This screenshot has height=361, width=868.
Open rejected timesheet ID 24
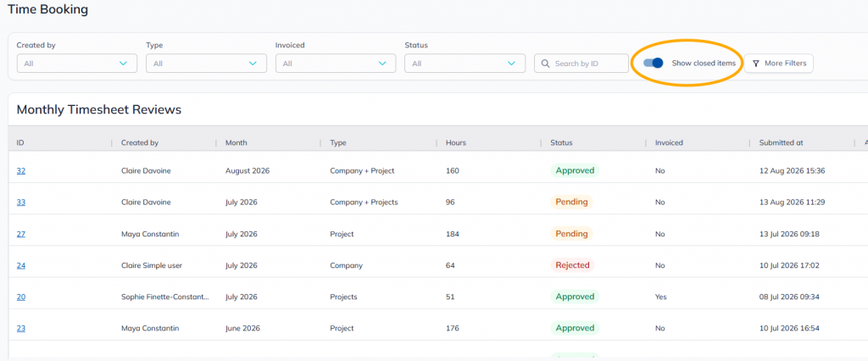click(21, 265)
